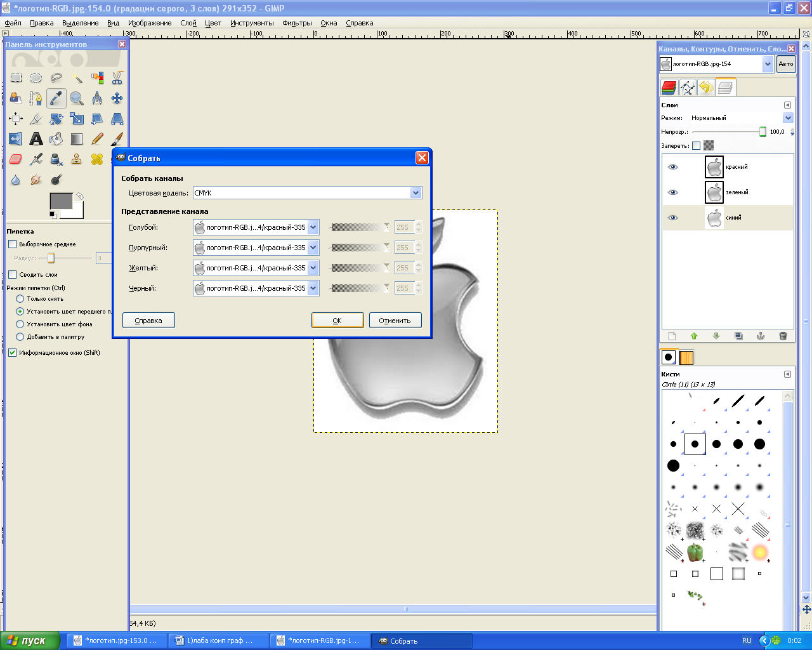This screenshot has height=650, width=812.
Task: Select the Free Select lasso tool
Action: point(56,78)
